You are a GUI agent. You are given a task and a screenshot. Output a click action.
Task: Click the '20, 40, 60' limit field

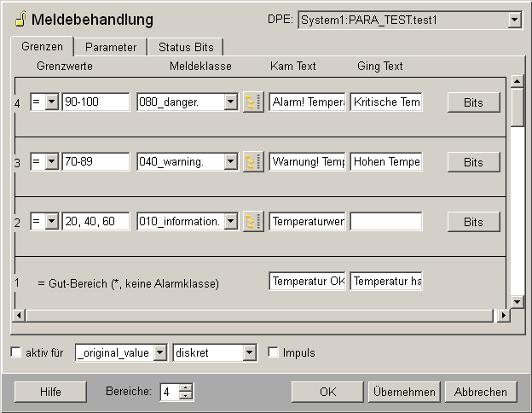95,221
